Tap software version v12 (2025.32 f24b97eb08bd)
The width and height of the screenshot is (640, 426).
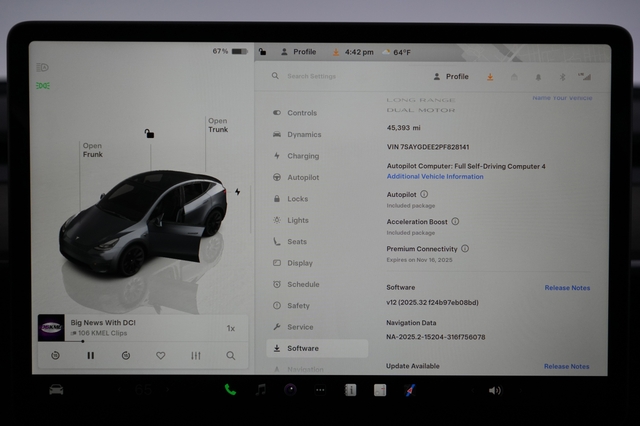pos(432,302)
